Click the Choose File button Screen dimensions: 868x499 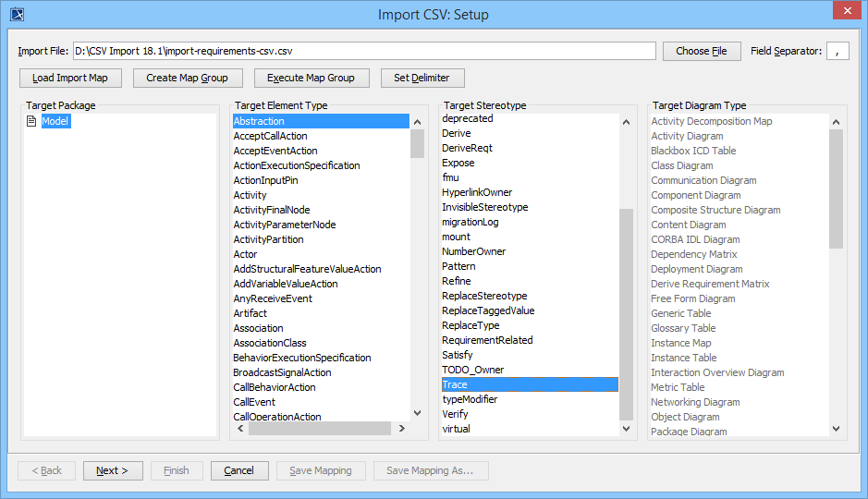click(x=702, y=51)
